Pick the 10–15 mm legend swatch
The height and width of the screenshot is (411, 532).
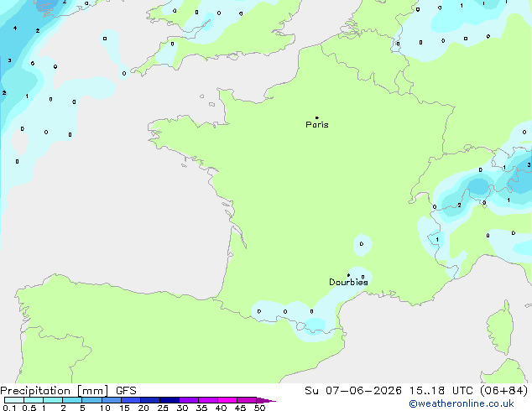tap(112, 400)
